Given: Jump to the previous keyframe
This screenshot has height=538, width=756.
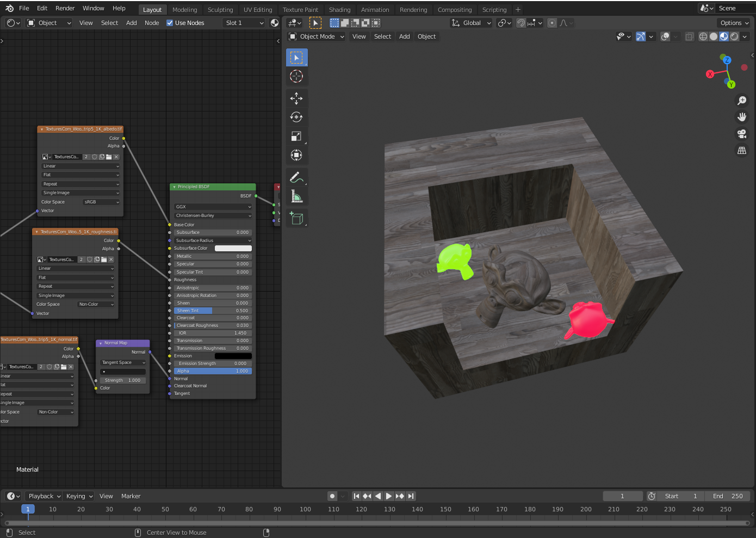Looking at the screenshot, I should 367,496.
